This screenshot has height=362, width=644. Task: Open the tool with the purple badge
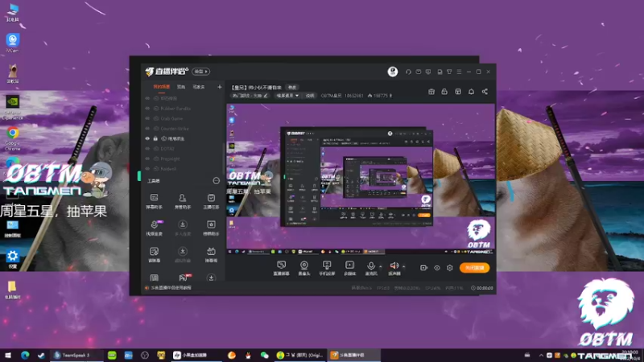154,228
